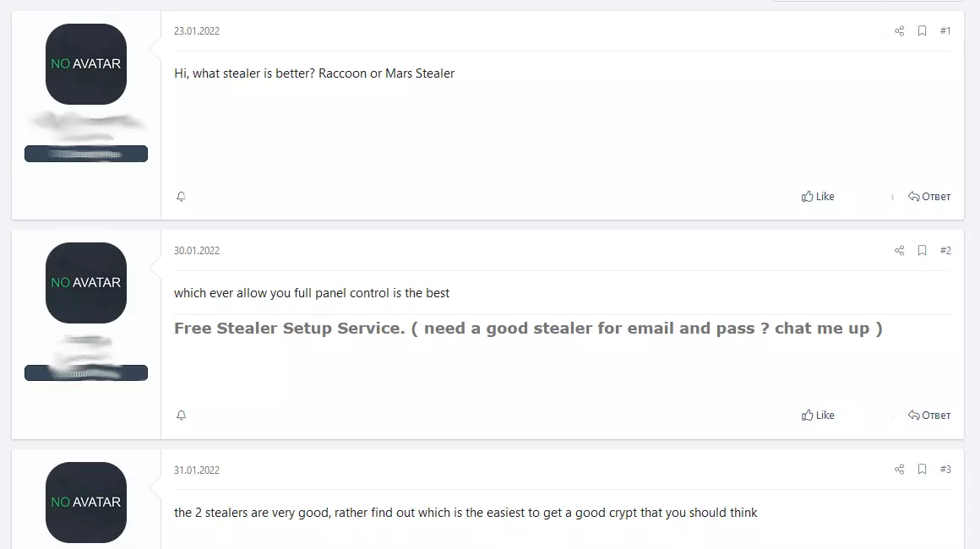Bookmark the first post
This screenshot has height=549, width=980.
pyautogui.click(x=922, y=30)
